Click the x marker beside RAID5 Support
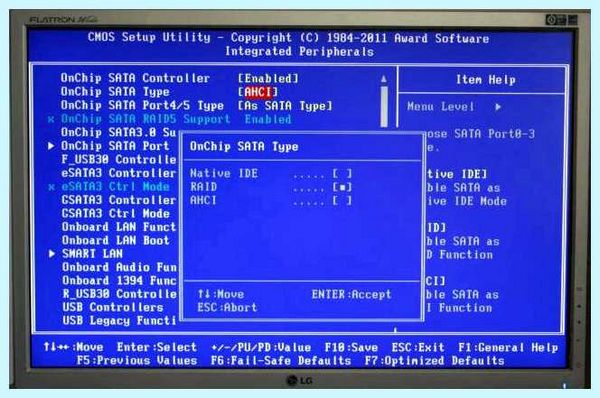Viewport: 600px width, 398px height. pos(51,119)
